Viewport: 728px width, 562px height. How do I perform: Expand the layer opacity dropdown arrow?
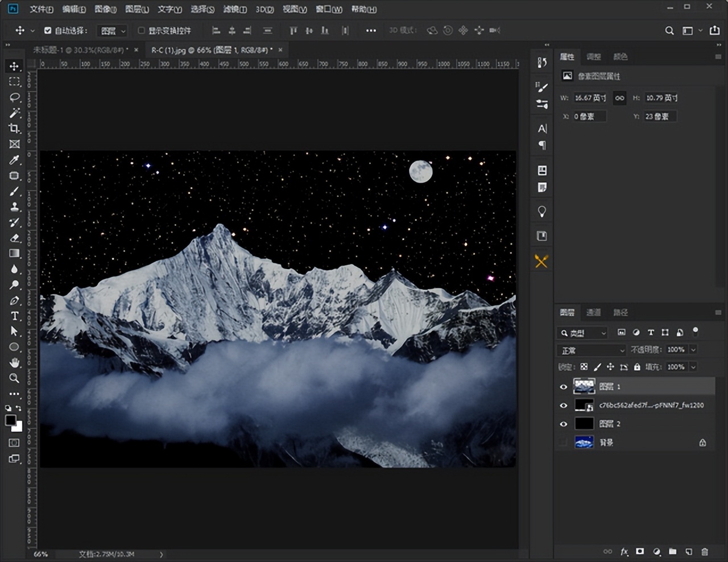(693, 350)
